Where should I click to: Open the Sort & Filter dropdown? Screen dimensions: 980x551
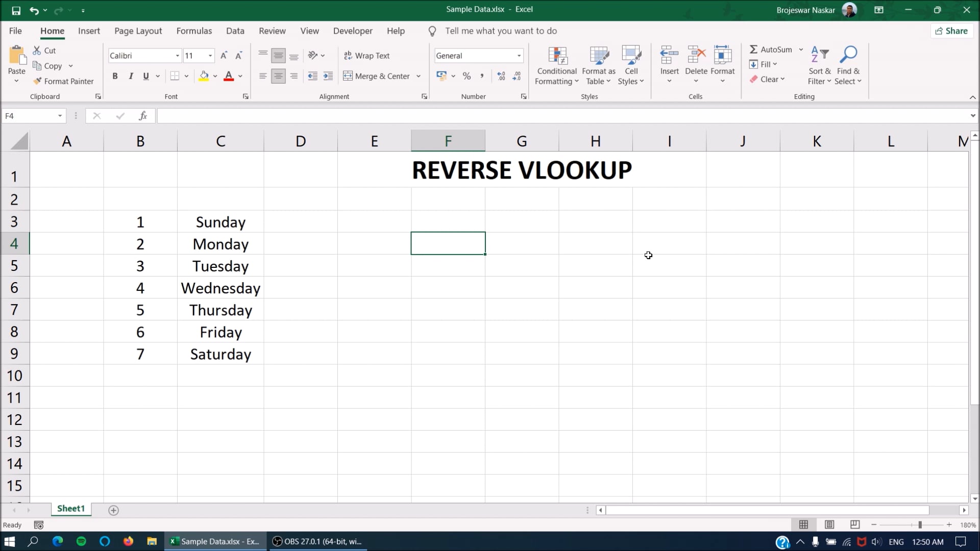(820, 66)
